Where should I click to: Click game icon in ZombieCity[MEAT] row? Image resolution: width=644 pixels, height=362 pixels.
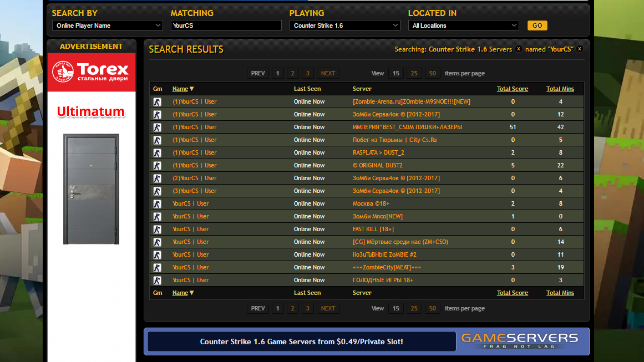tap(158, 267)
